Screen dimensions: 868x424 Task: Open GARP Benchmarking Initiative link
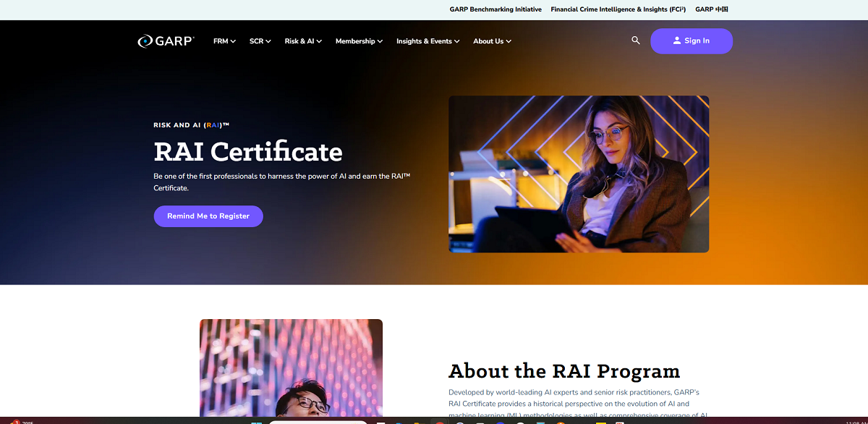(x=495, y=9)
